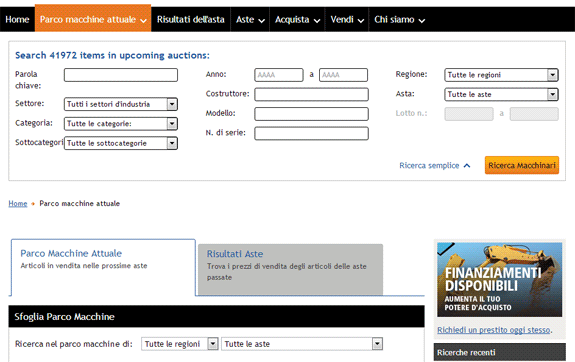Viewport: 575px width, 362px height.
Task: Expand the Aste menu
Action: pyautogui.click(x=250, y=19)
